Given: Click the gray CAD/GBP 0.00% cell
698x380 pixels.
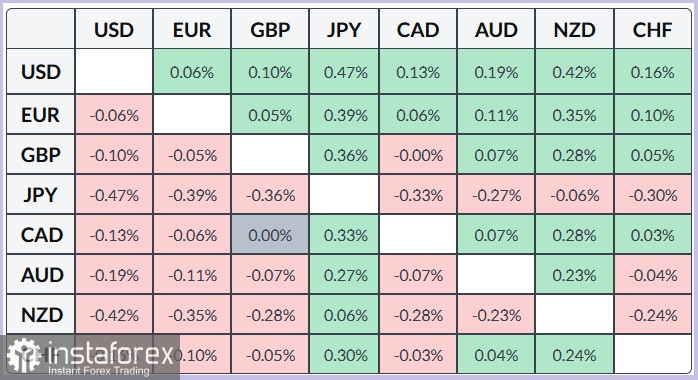Looking at the screenshot, I should 270,234.
